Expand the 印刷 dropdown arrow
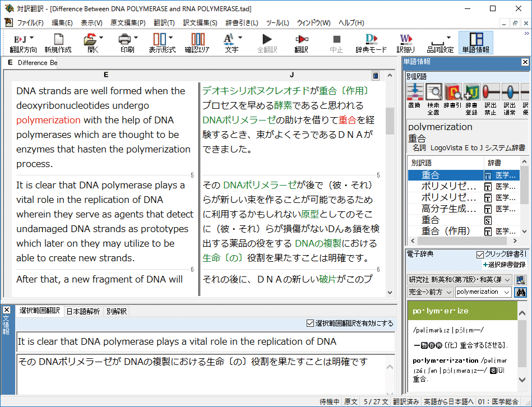 tap(136, 38)
